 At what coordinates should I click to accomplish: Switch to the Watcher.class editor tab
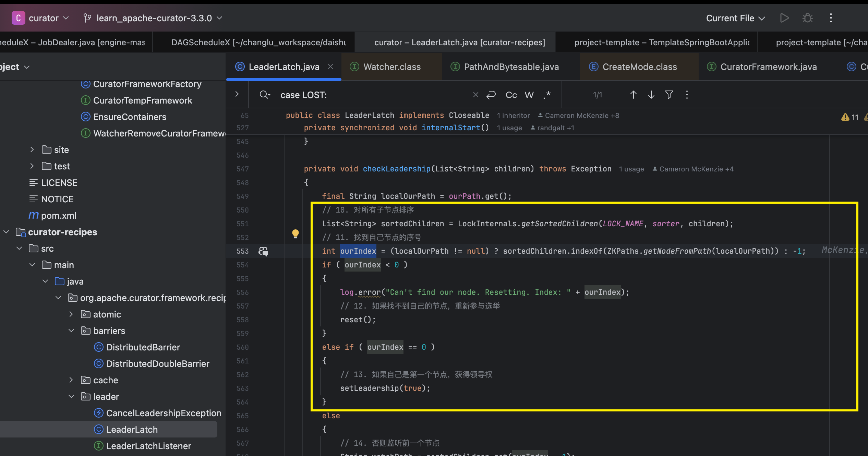[x=391, y=67]
